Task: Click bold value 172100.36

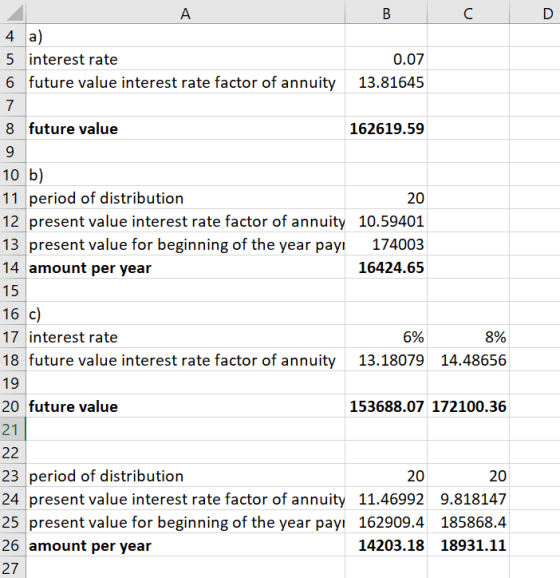Action: coord(468,406)
